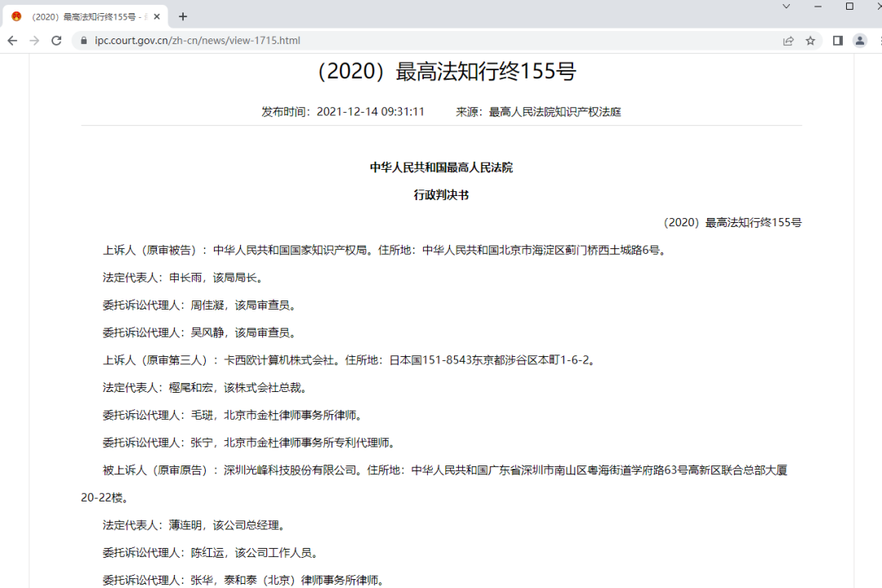The image size is (882, 588).
Task: Select the line naming 张宁 专利代理师
Action: pos(251,443)
